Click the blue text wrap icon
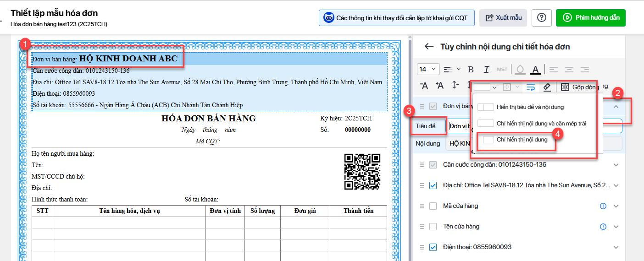The width and height of the screenshot is (644, 261). [x=531, y=87]
